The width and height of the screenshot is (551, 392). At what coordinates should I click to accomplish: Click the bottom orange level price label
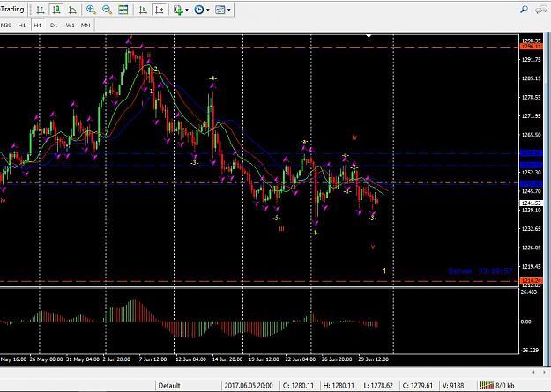[531, 280]
